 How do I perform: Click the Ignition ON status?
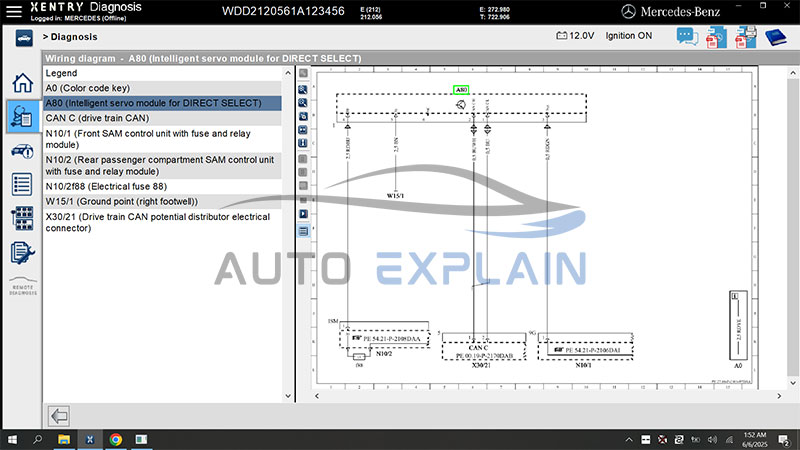629,36
